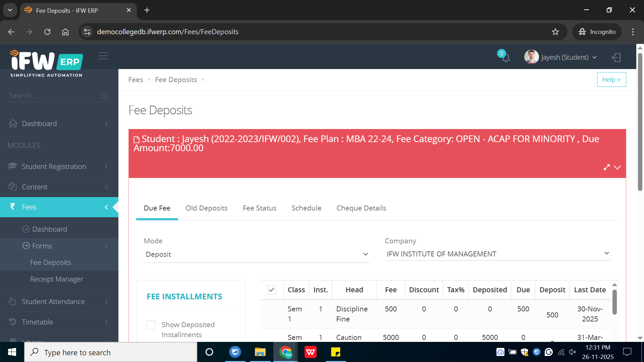This screenshot has width=644, height=362.
Task: Open WPS Office from the taskbar
Action: 310,352
